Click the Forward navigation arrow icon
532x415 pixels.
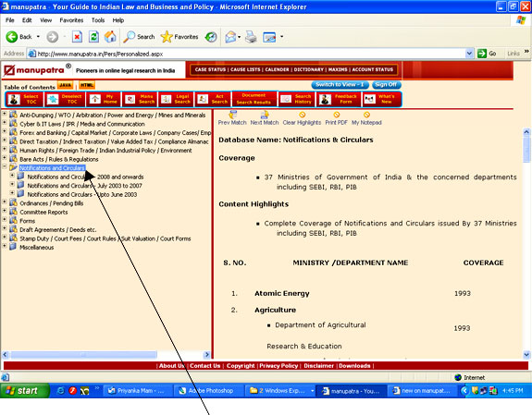[52, 37]
